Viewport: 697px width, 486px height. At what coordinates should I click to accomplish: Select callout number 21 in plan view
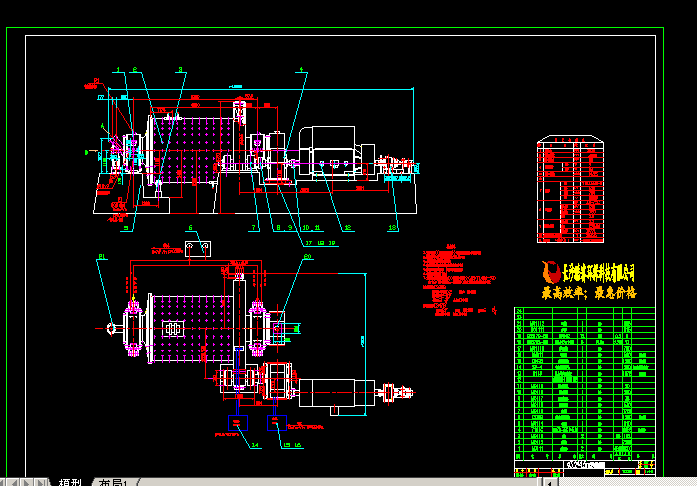(x=102, y=257)
